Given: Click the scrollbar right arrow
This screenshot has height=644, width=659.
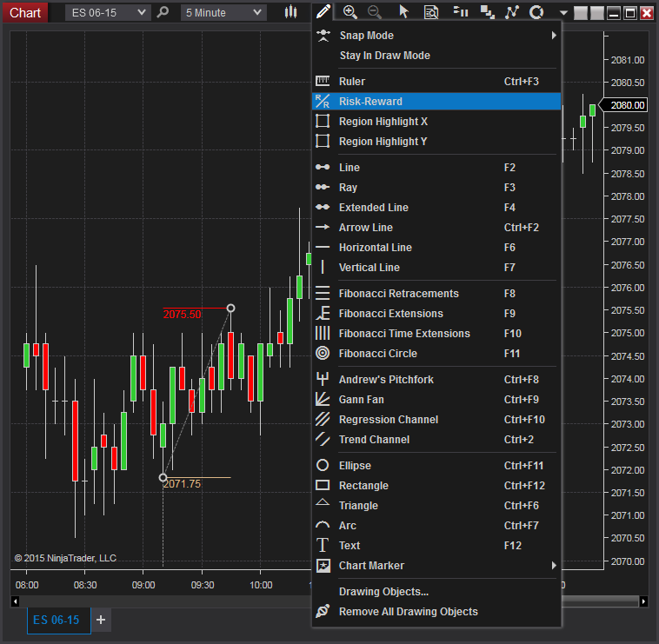Looking at the screenshot, I should (x=643, y=601).
